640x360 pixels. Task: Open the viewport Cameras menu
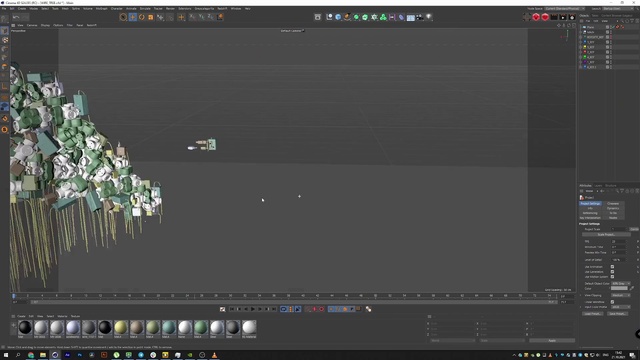point(32,25)
